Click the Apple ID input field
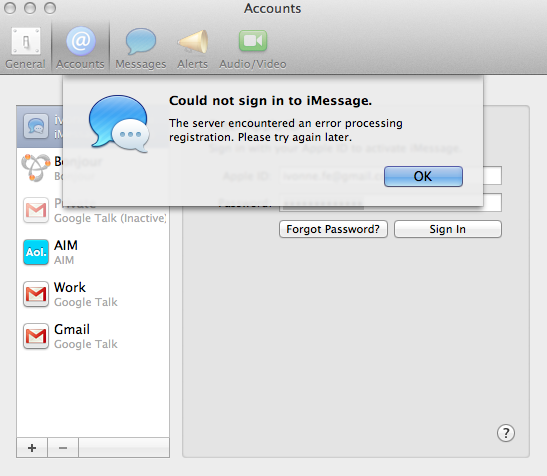The height and width of the screenshot is (476, 547). pyautogui.click(x=390, y=176)
